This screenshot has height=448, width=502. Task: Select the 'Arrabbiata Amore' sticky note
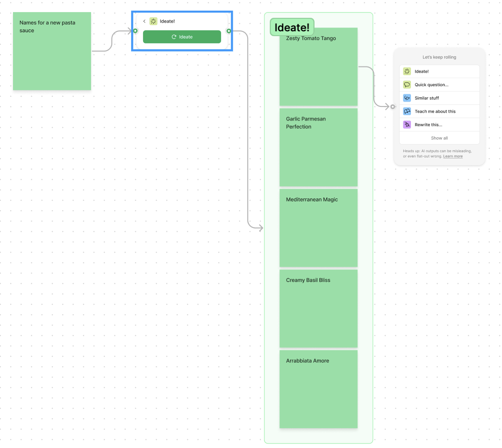pyautogui.click(x=318, y=389)
